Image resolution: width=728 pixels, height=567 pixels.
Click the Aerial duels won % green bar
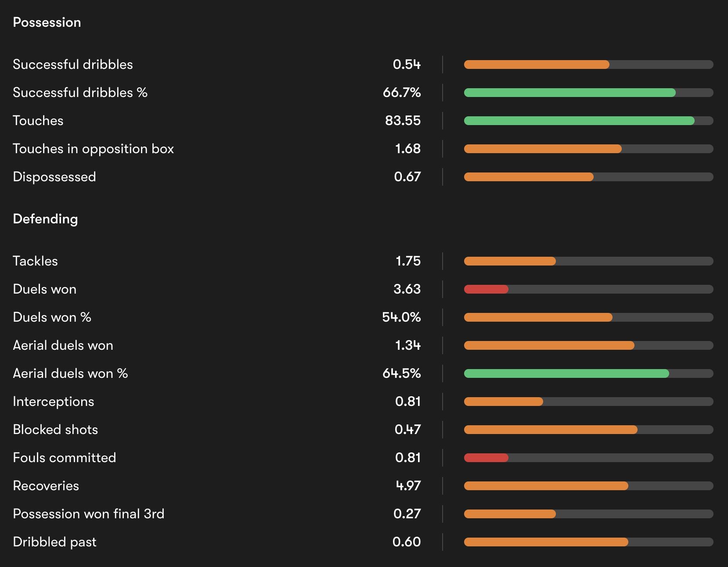coord(566,373)
